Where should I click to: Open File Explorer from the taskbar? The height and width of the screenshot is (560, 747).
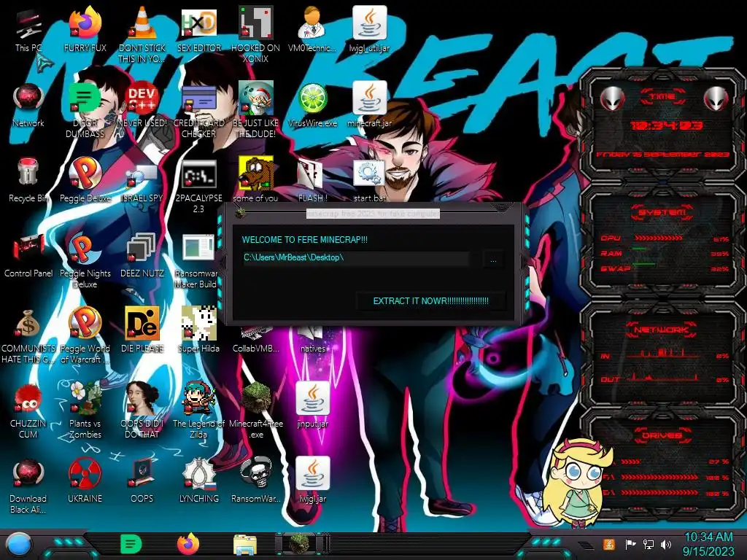pos(245,545)
